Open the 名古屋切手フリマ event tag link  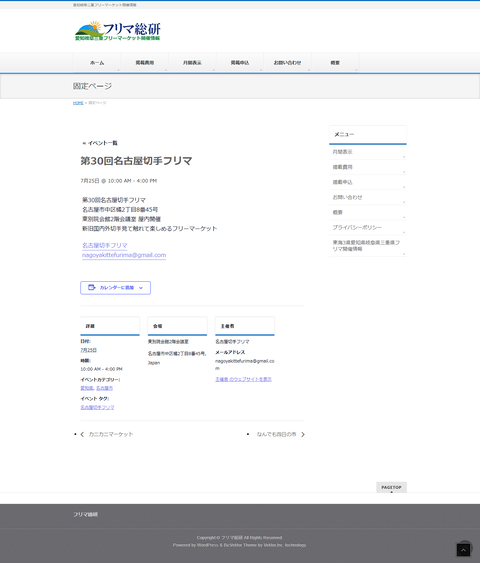coord(97,407)
